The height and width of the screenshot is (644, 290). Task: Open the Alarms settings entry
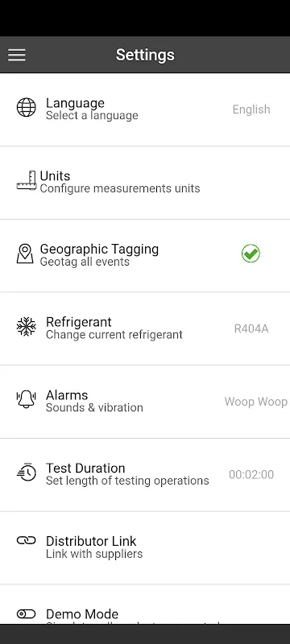point(145,402)
